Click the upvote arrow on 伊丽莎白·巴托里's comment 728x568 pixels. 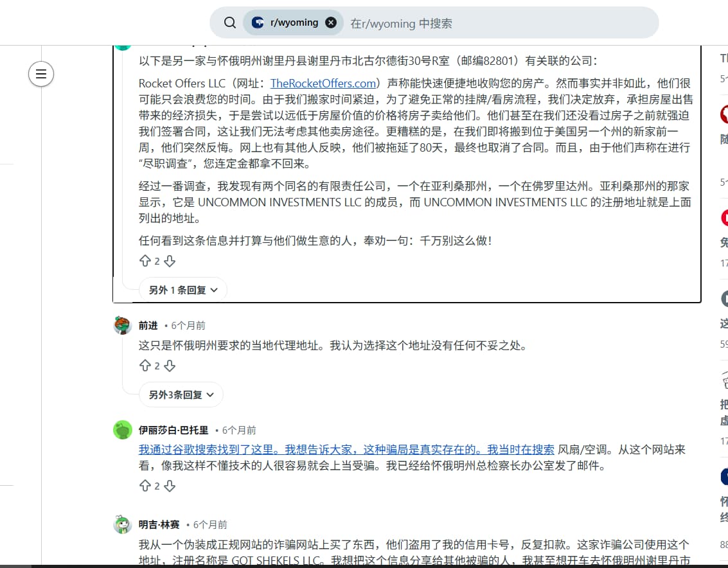pos(146,486)
